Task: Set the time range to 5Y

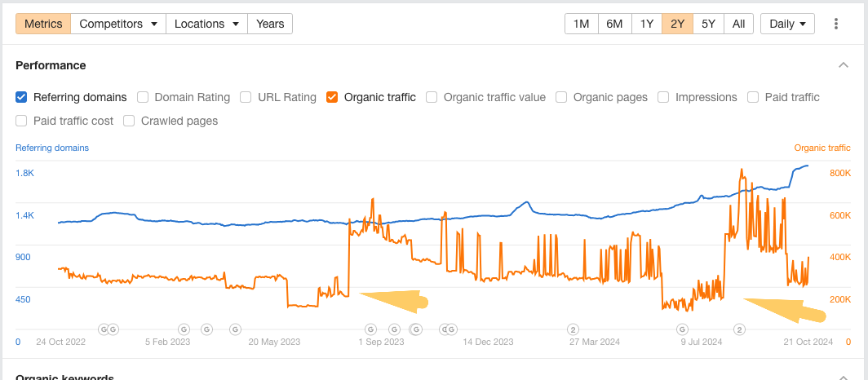Action: 708,24
